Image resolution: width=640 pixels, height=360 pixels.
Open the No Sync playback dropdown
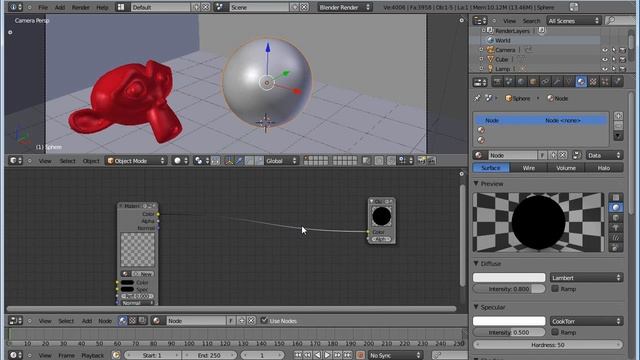(395, 355)
